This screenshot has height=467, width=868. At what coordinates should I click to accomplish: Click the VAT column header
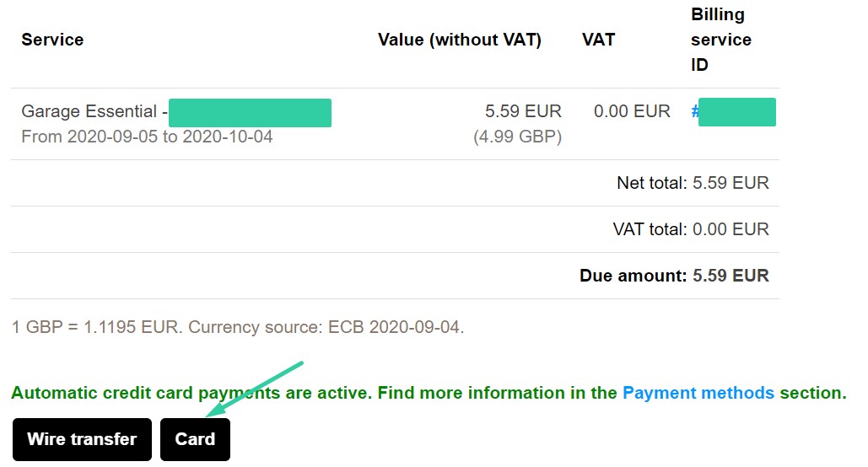coord(598,40)
